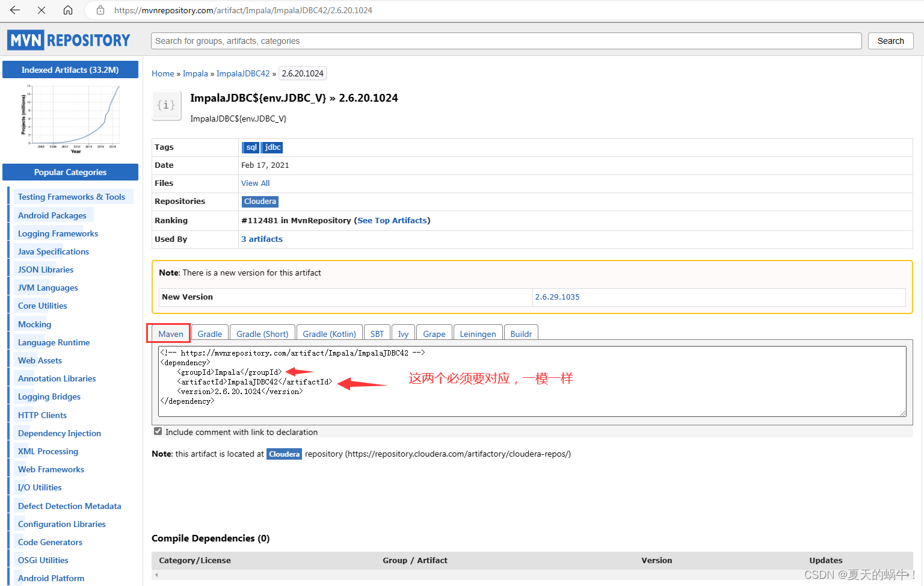Open the SBT tab

377,334
